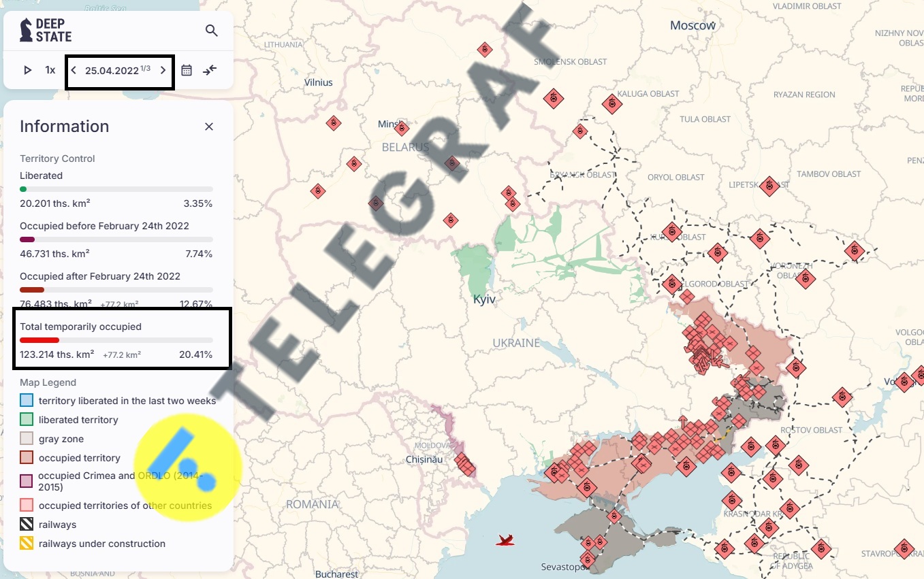
Task: Click the occupied territory legend swatch
Action: (x=27, y=458)
